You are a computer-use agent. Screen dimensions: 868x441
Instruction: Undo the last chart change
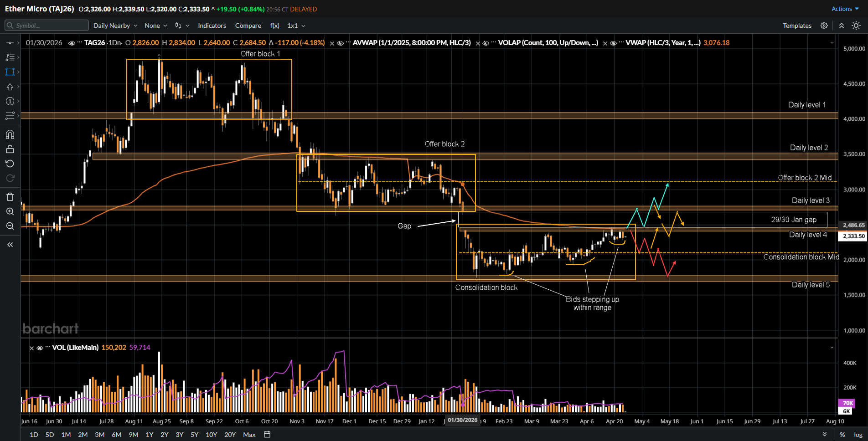[10, 164]
